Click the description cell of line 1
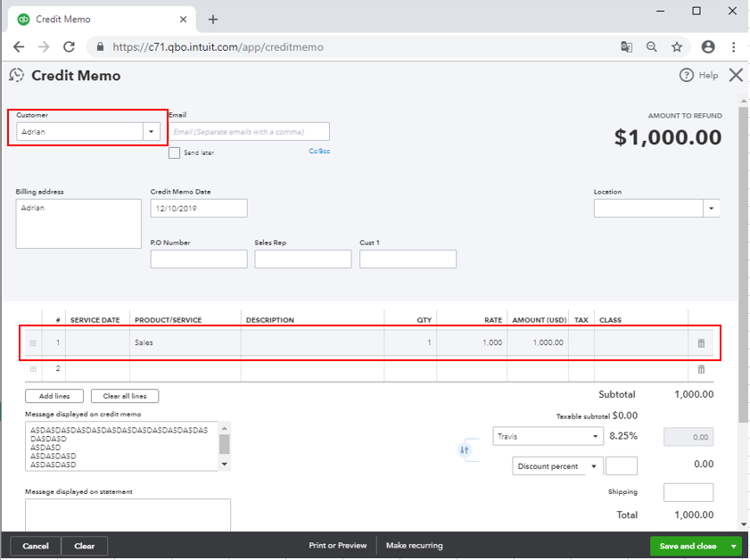This screenshot has height=560, width=750. point(312,343)
